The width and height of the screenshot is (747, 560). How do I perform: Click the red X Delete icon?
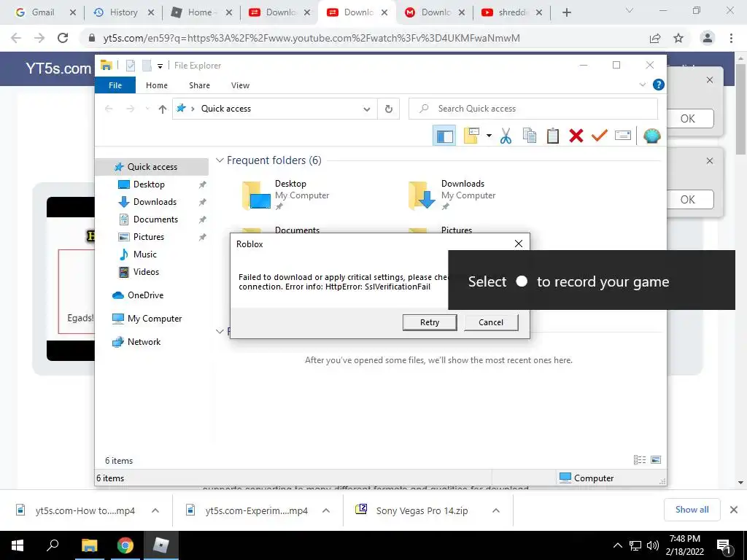click(x=576, y=136)
